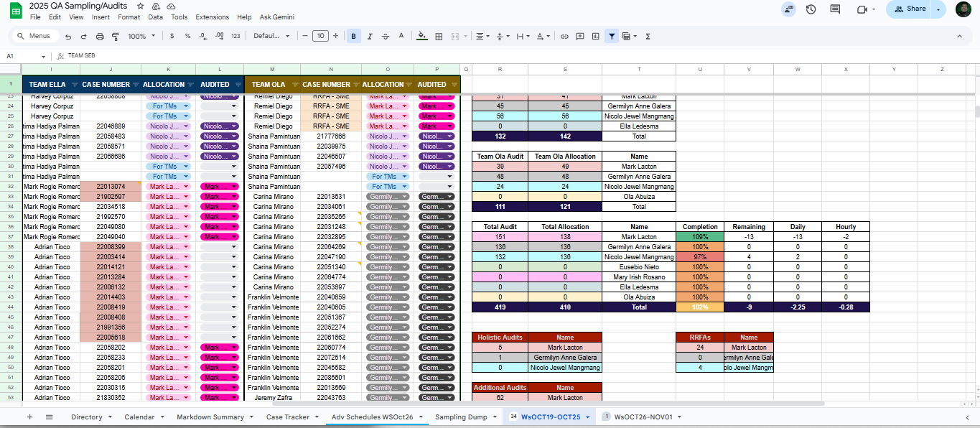Click the Share button
980x428 pixels.
click(x=908, y=9)
